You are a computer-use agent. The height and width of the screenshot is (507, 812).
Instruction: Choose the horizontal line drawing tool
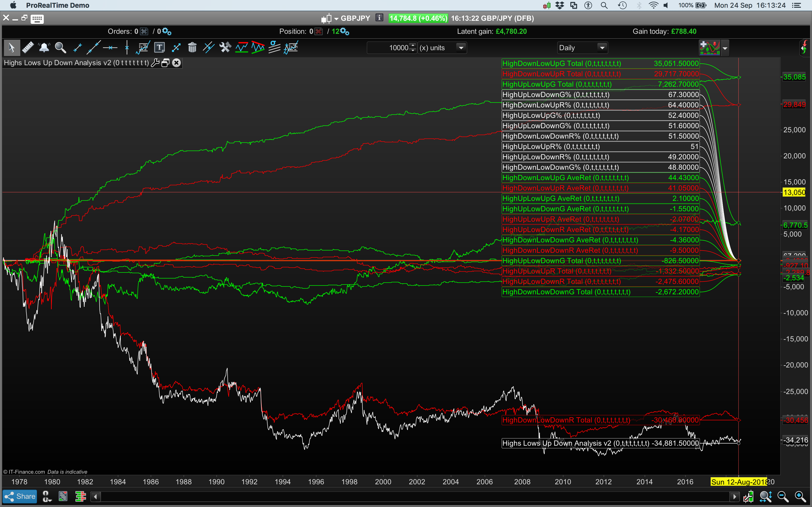(110, 48)
